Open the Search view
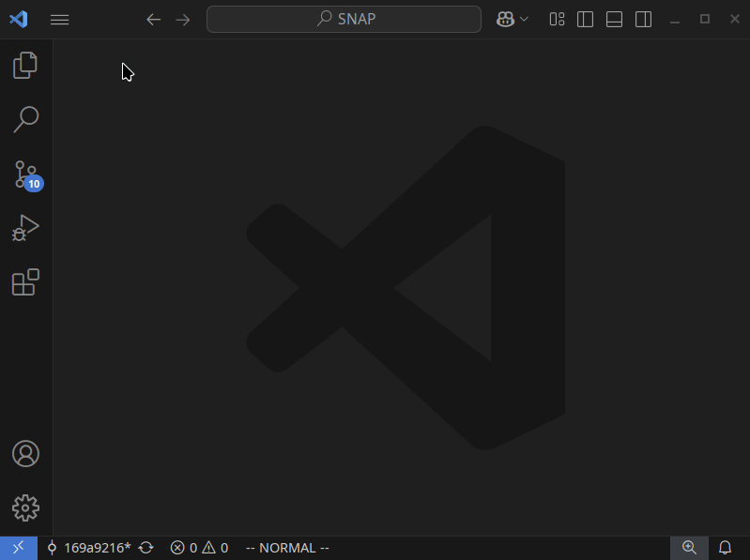The height and width of the screenshot is (560, 750). point(25,119)
